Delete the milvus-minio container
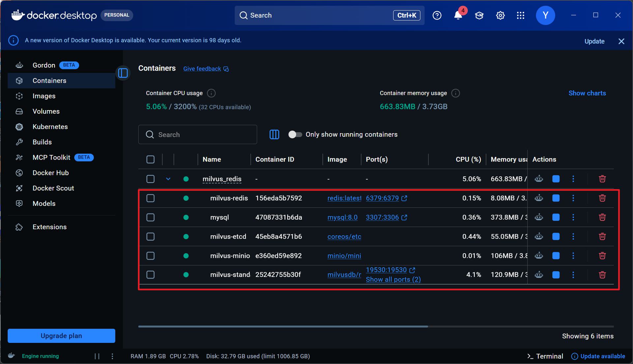 [602, 256]
